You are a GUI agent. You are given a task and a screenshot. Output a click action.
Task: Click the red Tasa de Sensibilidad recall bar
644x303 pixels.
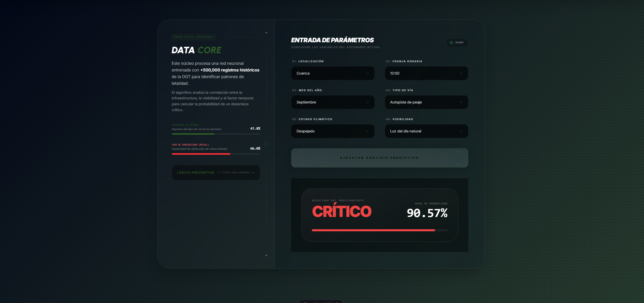[201, 154]
